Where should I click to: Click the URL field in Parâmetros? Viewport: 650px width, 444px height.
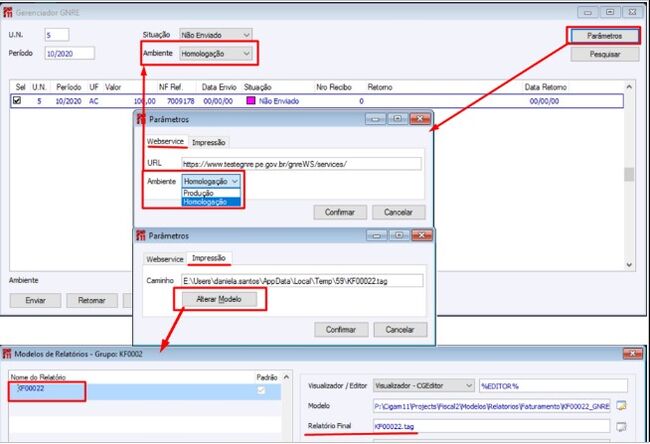pos(301,164)
